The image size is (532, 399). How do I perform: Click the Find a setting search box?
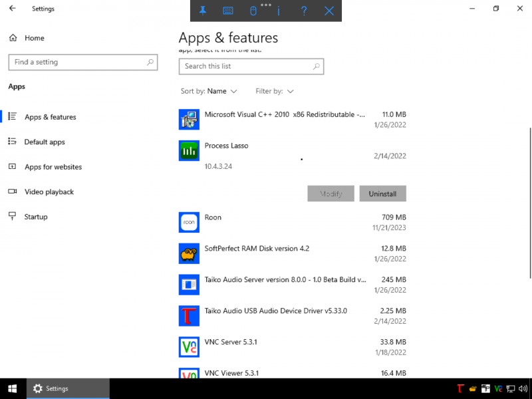tap(83, 62)
